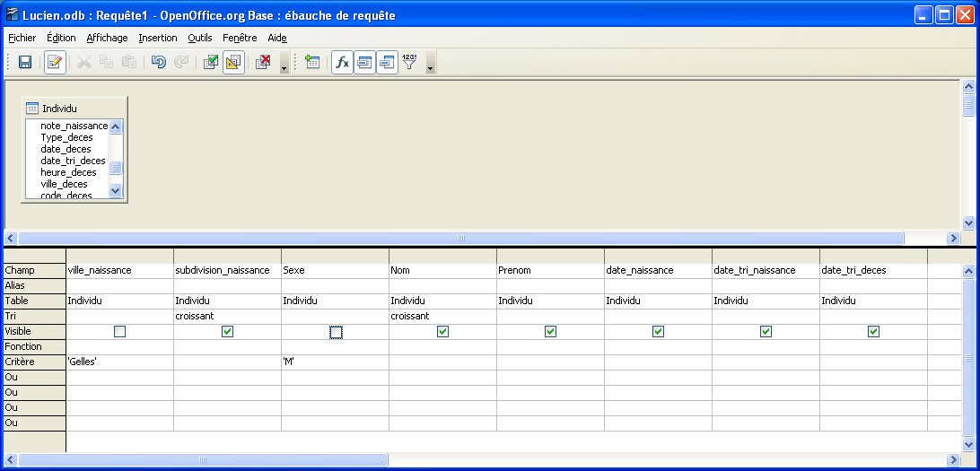The image size is (980, 471).
Task: Click Critère cell containing 'Gelles'
Action: tap(120, 362)
